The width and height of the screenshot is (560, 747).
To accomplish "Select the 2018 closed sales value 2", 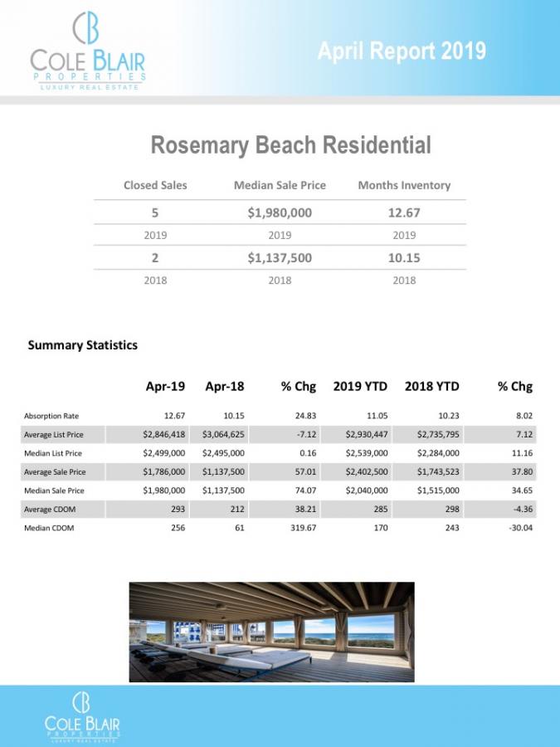I will coord(155,258).
